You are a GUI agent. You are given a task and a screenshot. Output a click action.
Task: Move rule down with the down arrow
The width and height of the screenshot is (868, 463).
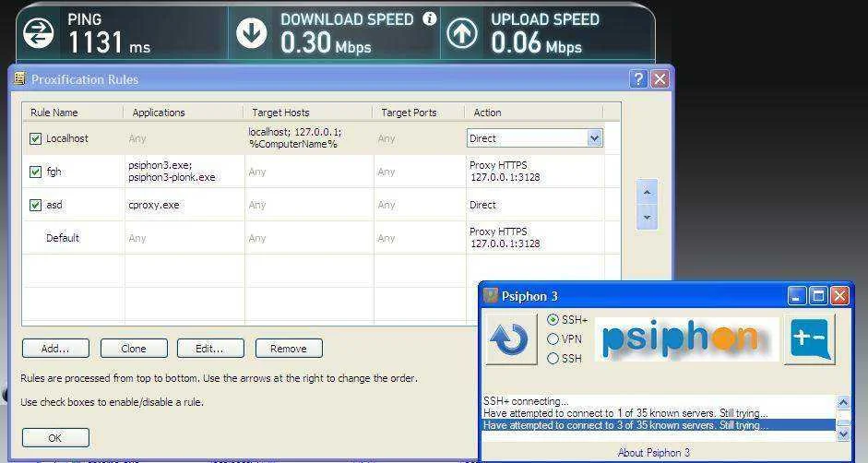pyautogui.click(x=647, y=217)
